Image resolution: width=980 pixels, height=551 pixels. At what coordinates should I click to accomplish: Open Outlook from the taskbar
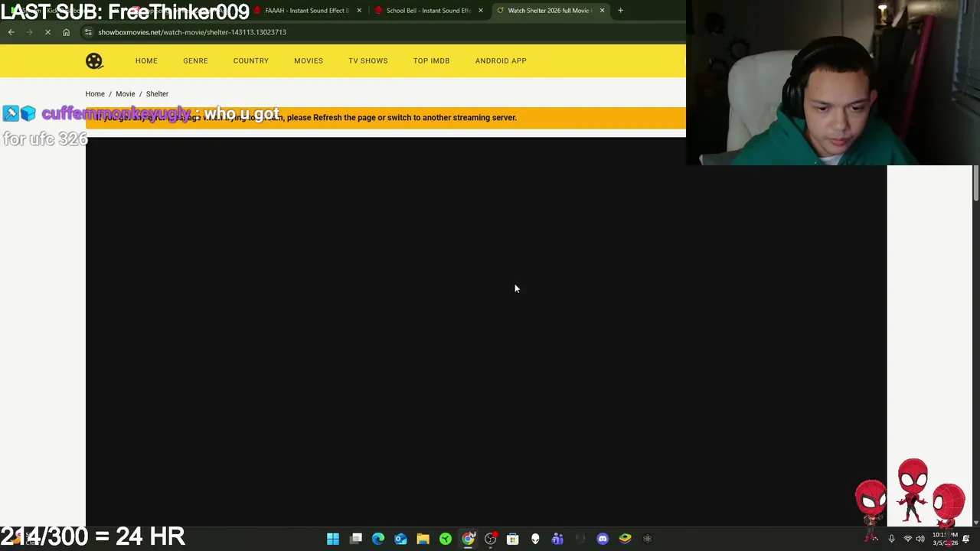(x=400, y=539)
